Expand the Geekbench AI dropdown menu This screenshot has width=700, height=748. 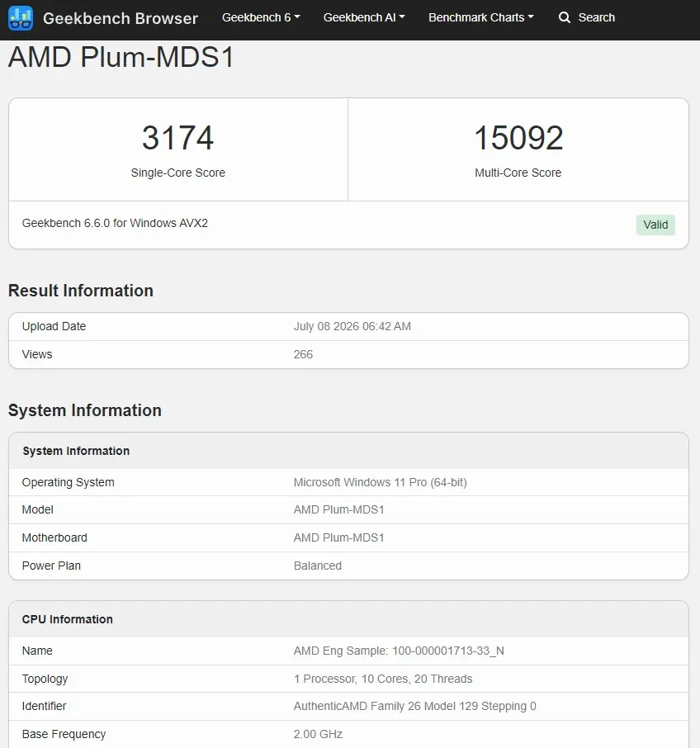pos(364,17)
